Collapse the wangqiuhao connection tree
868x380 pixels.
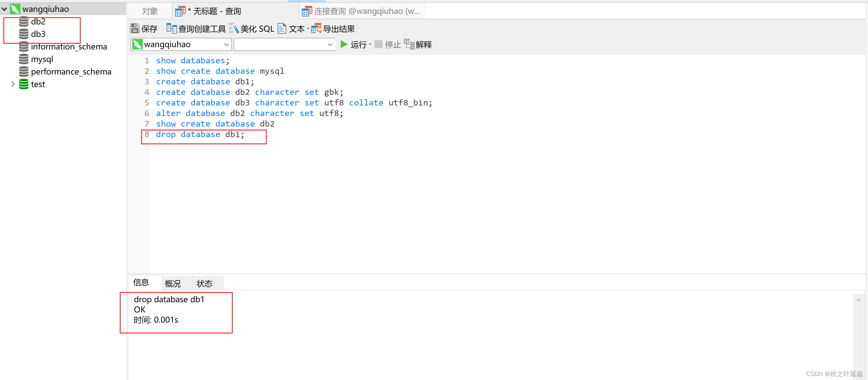4,9
